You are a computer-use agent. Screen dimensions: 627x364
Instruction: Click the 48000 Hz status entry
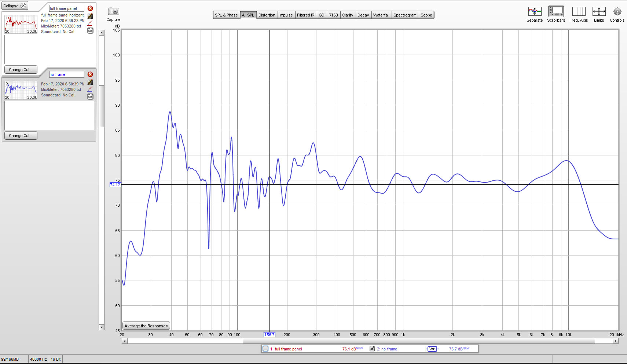click(x=38, y=359)
